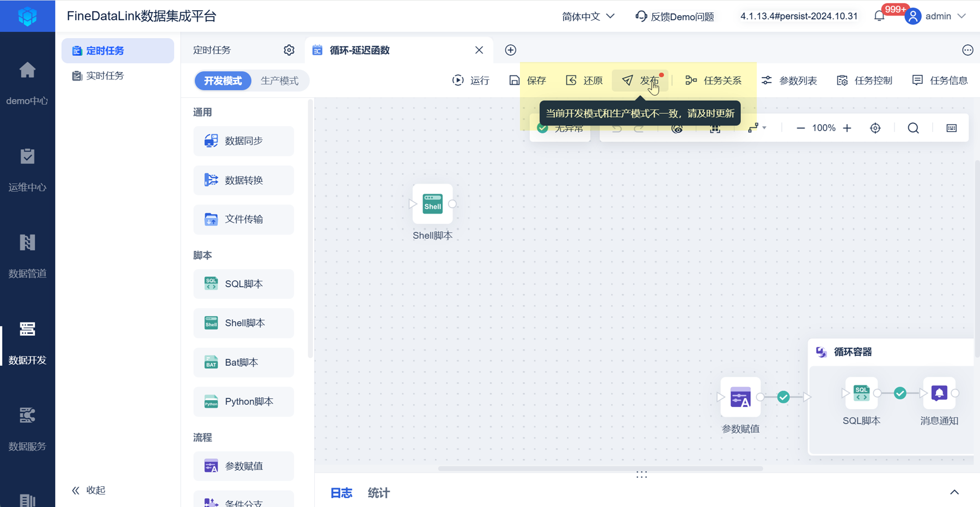Select the SQL脚本 node in loop container
Image resolution: width=980 pixels, height=507 pixels.
point(861,393)
